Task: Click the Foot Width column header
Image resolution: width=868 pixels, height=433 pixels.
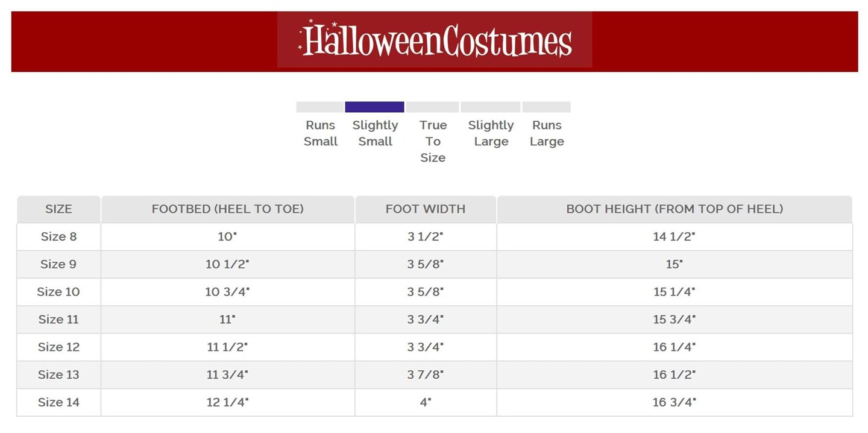Action: (x=426, y=209)
